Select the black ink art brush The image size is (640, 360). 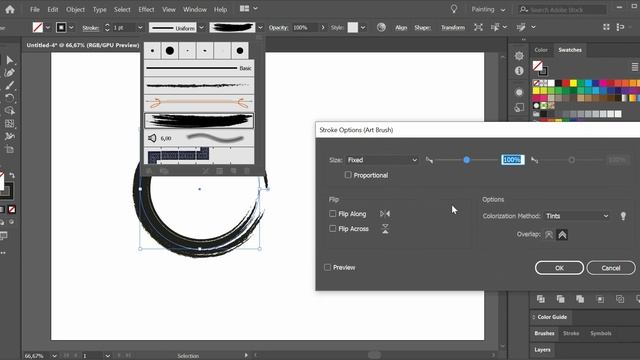pos(199,120)
